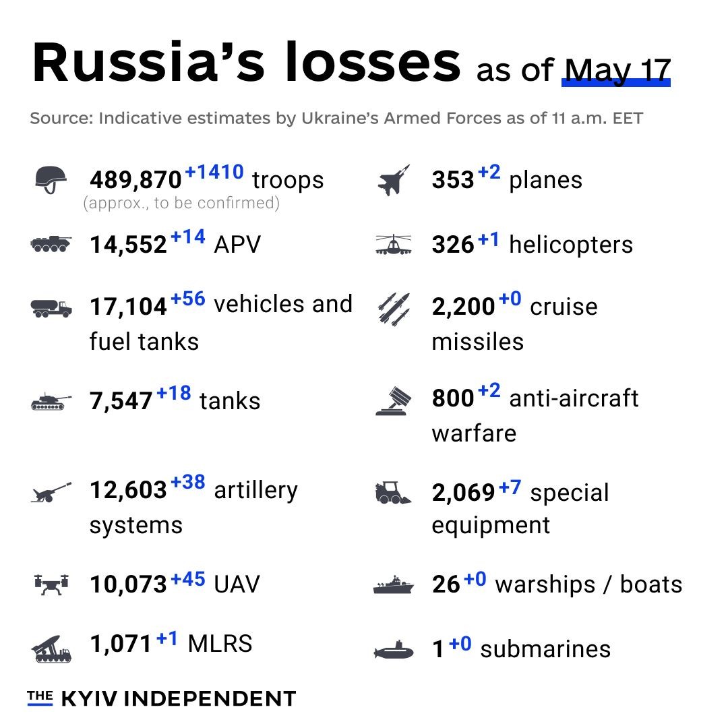Select the fuel tanker truck icon
Screen dimensions: 728x728
tap(51, 308)
